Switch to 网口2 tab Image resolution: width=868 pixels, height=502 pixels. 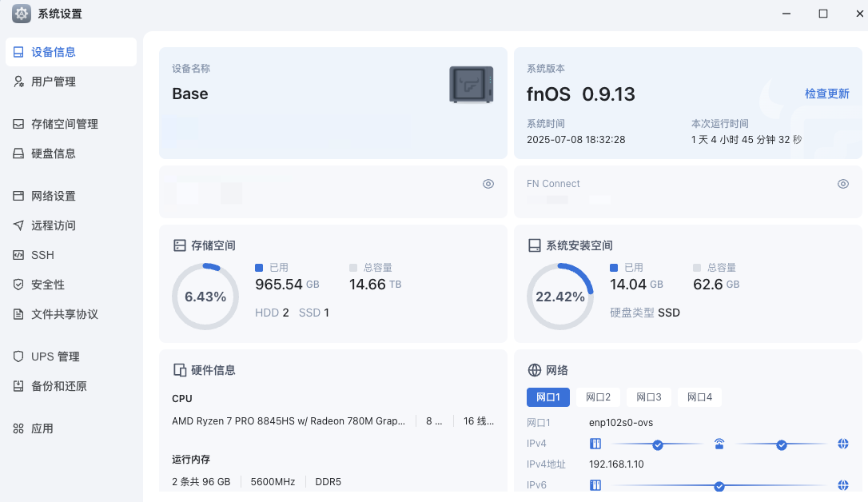(x=598, y=397)
